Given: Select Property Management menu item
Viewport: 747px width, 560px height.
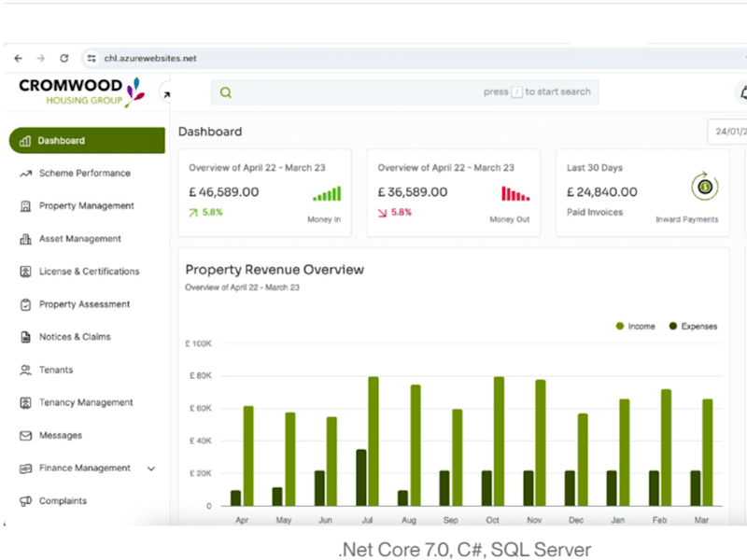Looking at the screenshot, I should [86, 205].
